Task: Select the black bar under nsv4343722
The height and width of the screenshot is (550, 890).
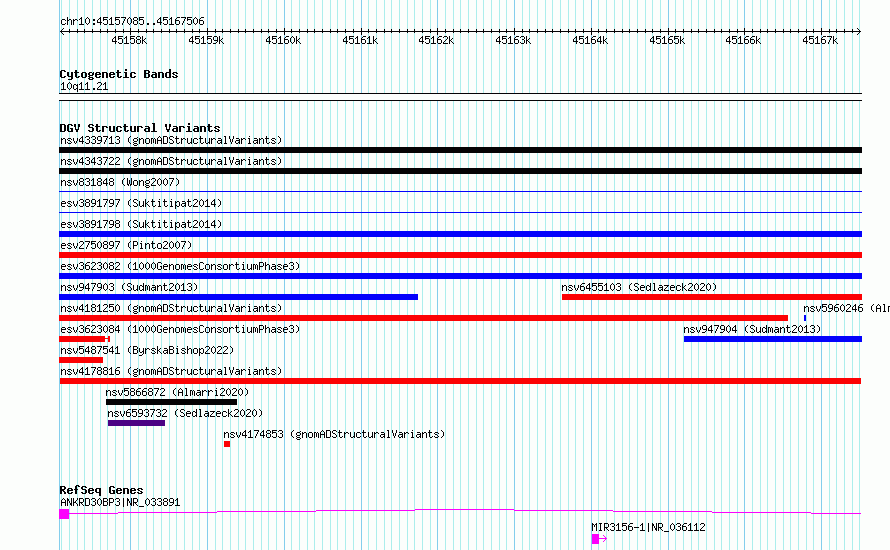Action: [x=460, y=171]
